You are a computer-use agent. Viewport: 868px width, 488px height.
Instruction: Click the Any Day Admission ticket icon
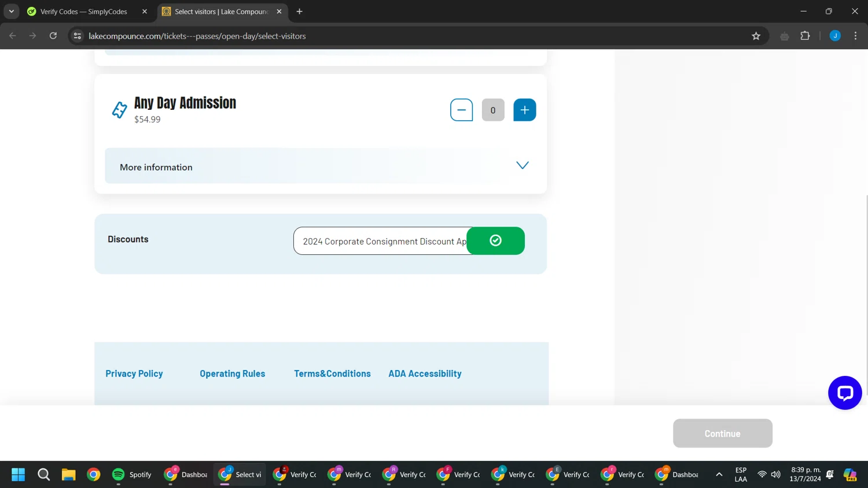[119, 110]
